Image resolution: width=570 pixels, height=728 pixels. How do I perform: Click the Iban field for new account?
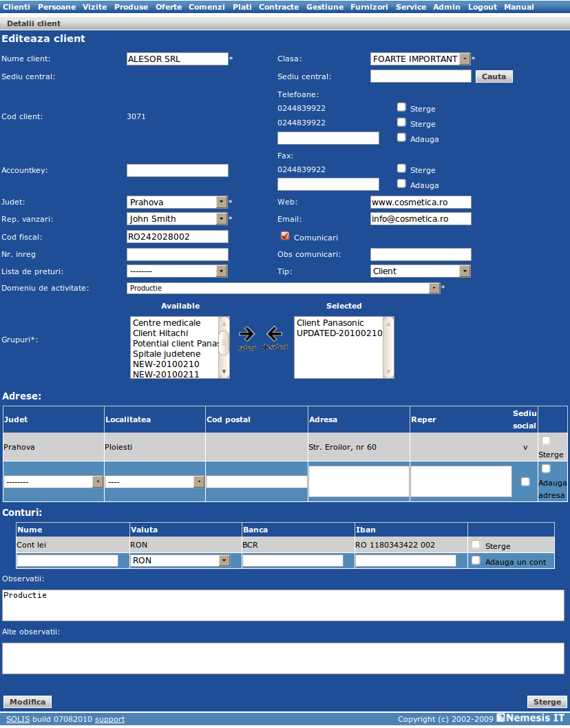tap(405, 561)
